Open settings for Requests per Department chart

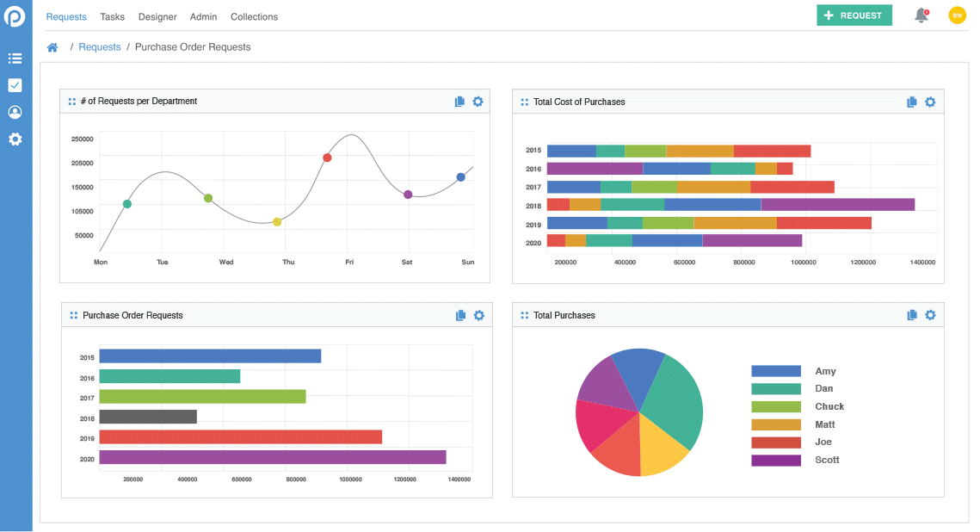click(x=478, y=102)
